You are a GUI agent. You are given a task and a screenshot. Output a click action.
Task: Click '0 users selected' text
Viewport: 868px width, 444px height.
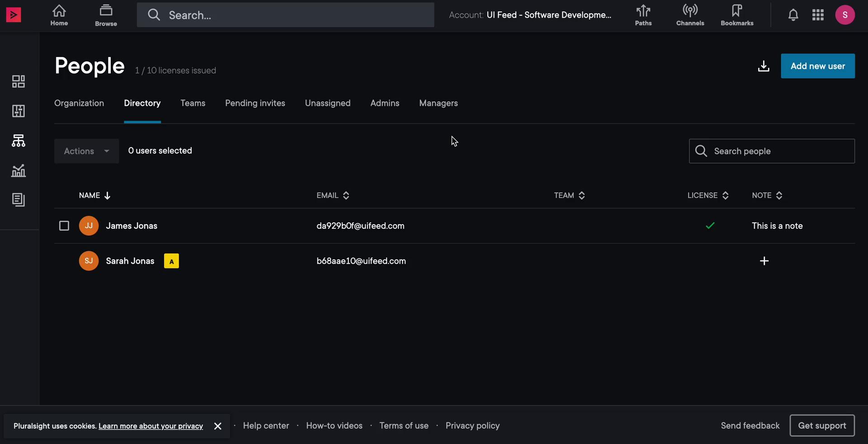click(160, 151)
